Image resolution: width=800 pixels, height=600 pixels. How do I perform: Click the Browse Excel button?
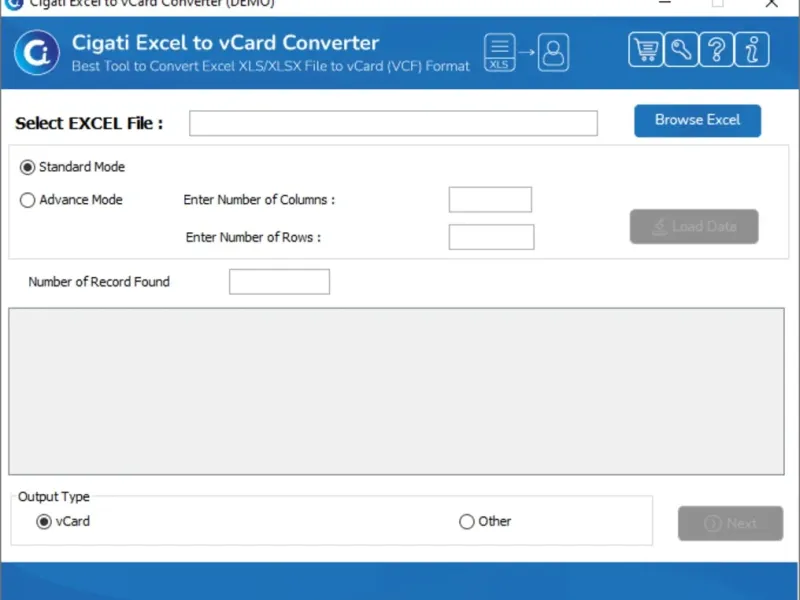tap(697, 120)
